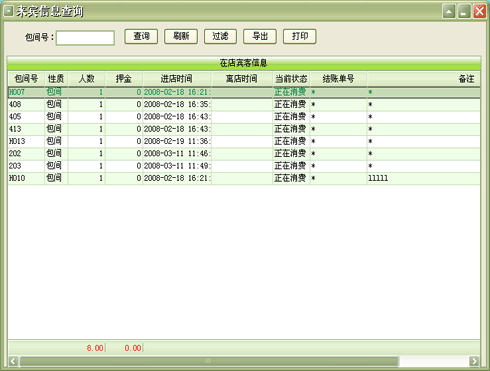
Task: Click the 打印 print button
Action: tap(300, 36)
